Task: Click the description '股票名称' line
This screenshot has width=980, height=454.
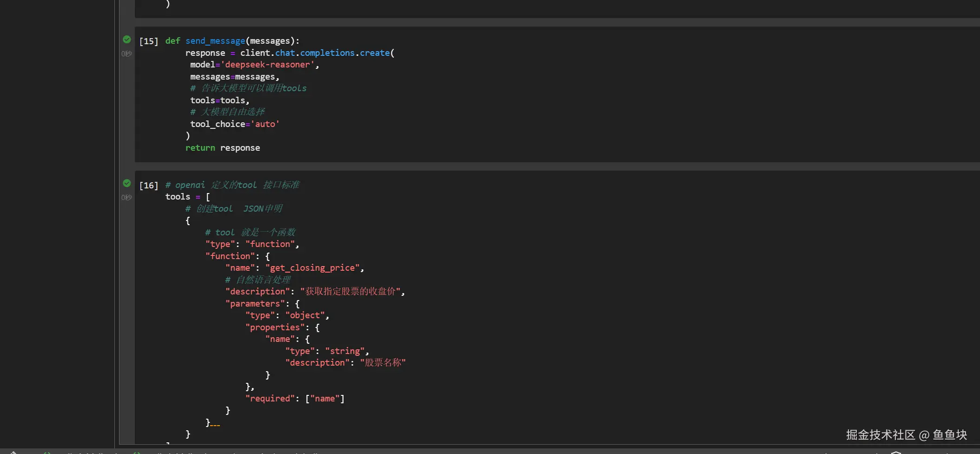Action: tap(345, 363)
